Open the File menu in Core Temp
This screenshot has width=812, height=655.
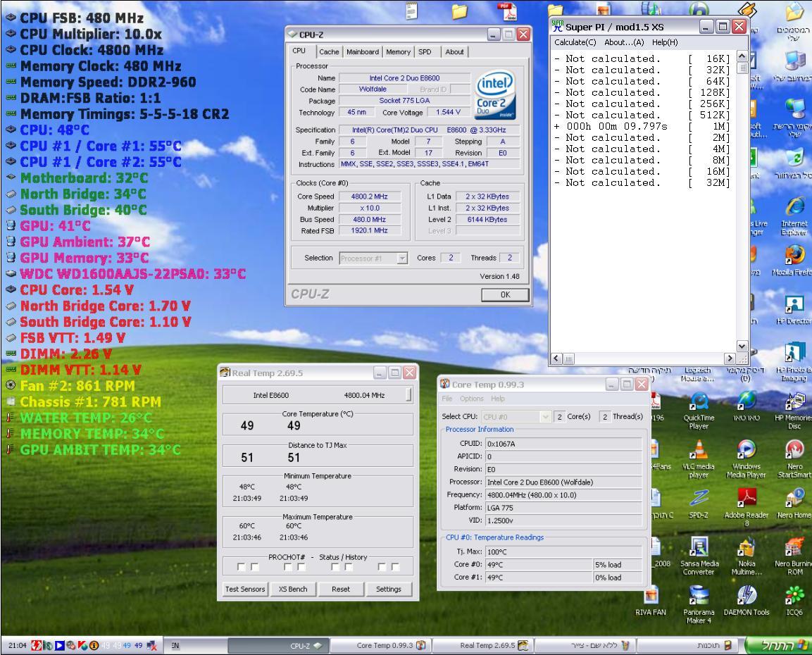pos(447,399)
